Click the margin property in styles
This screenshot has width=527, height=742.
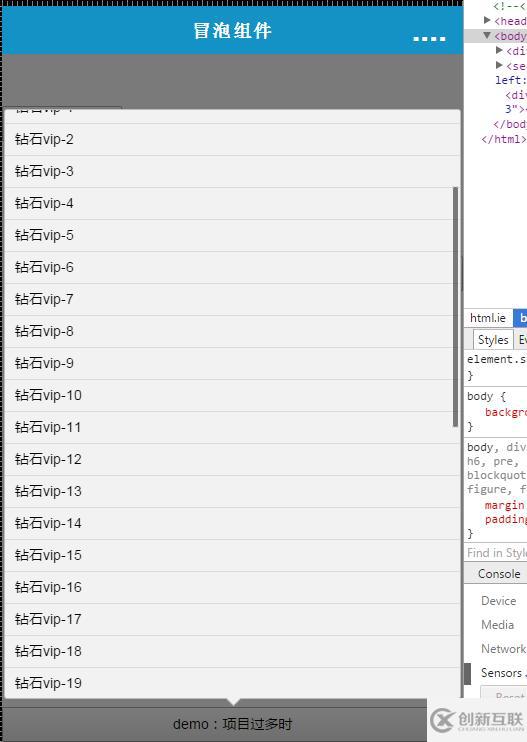pos(504,505)
